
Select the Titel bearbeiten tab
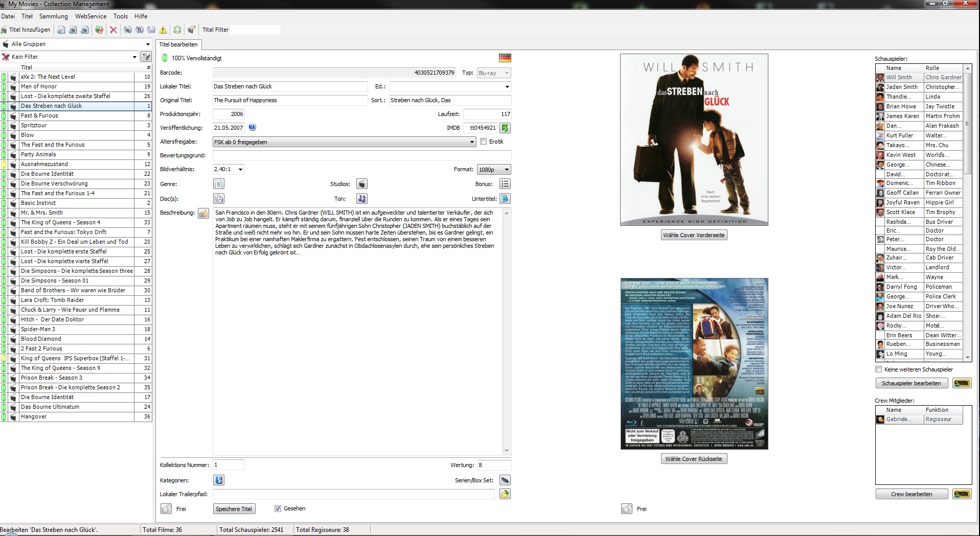click(x=178, y=44)
